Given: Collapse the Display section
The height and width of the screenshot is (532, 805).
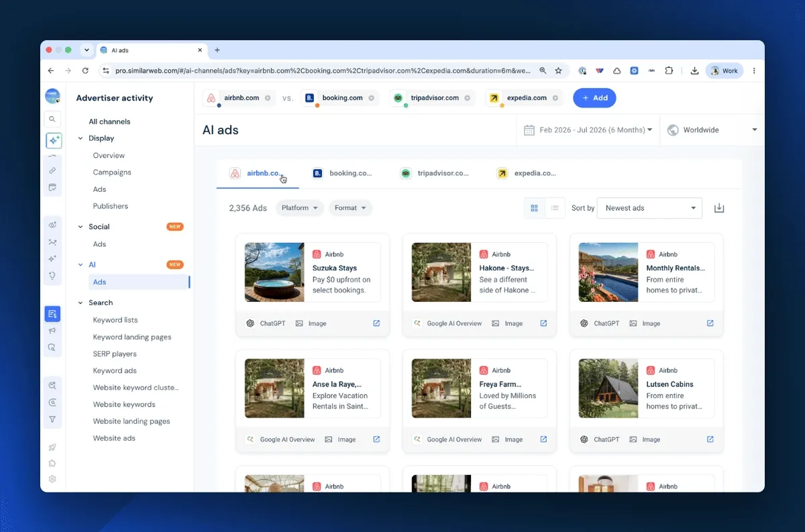Looking at the screenshot, I should coord(80,138).
